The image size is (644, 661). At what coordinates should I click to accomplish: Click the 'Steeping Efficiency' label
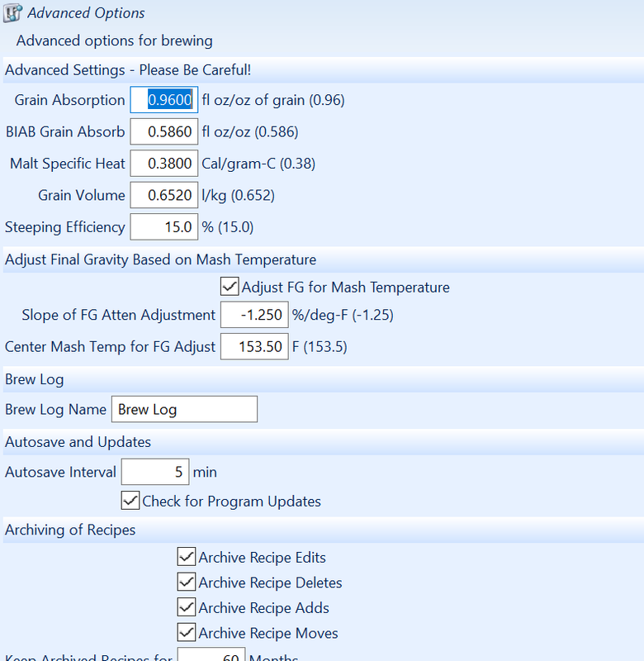(x=65, y=227)
